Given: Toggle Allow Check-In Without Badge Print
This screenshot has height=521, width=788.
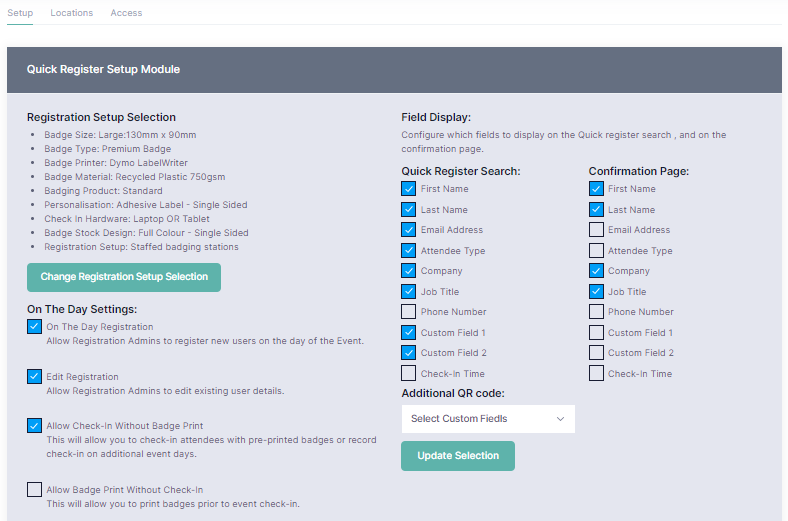Looking at the screenshot, I should (x=35, y=426).
